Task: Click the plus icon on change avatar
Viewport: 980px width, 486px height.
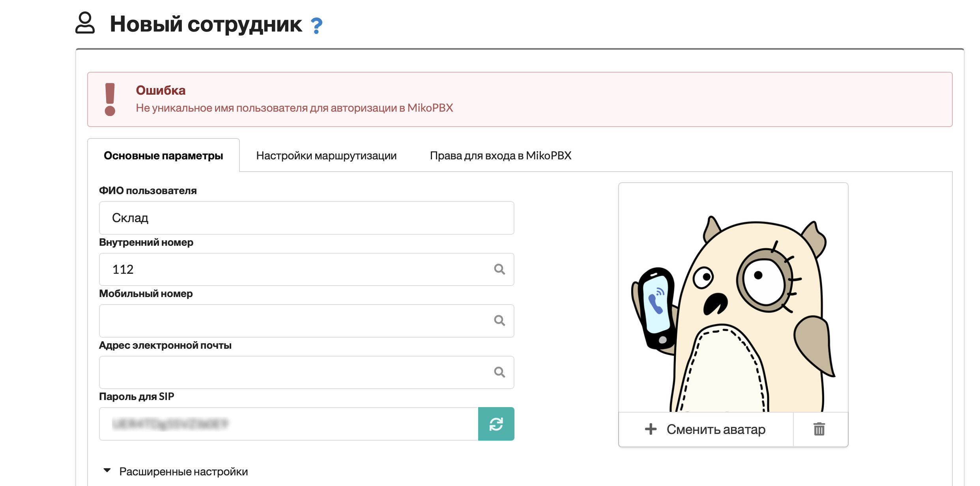Action: click(651, 429)
